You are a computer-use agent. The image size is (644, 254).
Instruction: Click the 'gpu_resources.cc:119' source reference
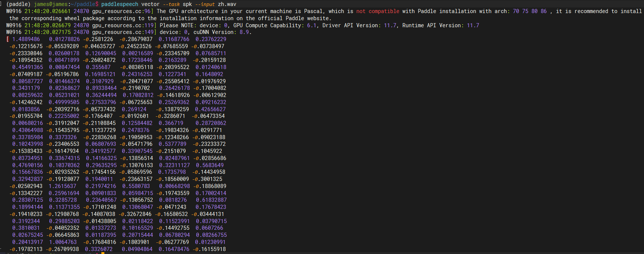(123, 25)
